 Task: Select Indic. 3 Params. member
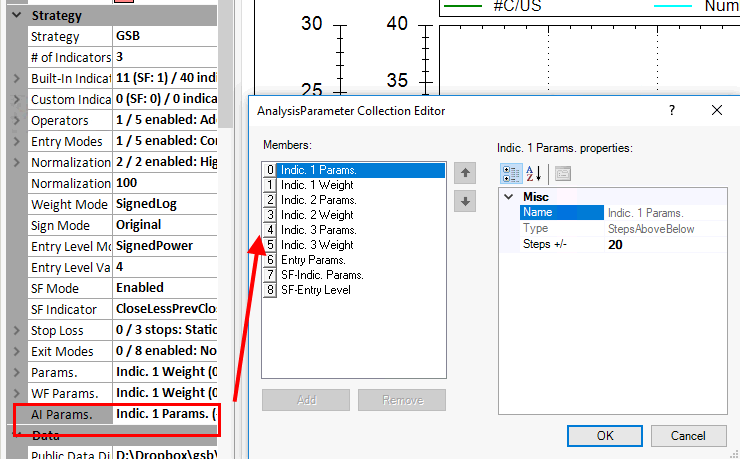(318, 229)
